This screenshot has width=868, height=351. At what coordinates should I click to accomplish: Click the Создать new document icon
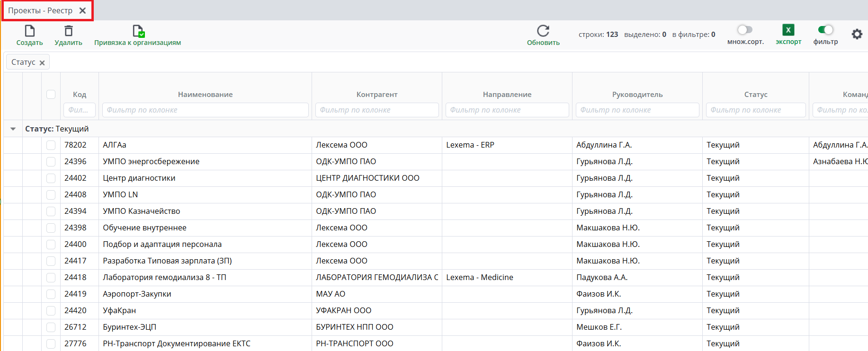click(29, 31)
